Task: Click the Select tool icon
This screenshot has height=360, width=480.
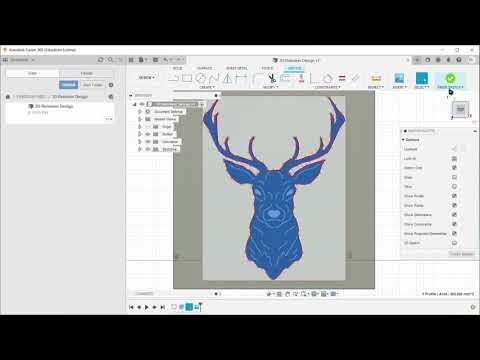Action: (x=422, y=78)
